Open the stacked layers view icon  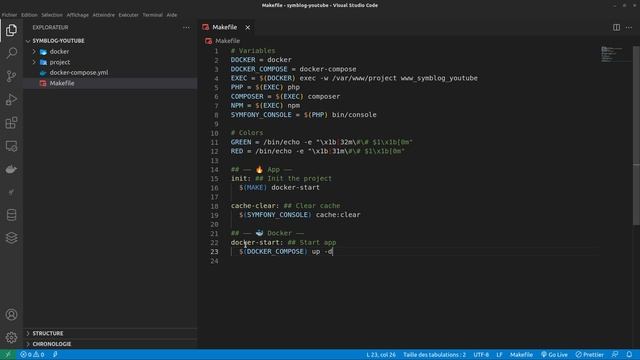tap(11, 238)
